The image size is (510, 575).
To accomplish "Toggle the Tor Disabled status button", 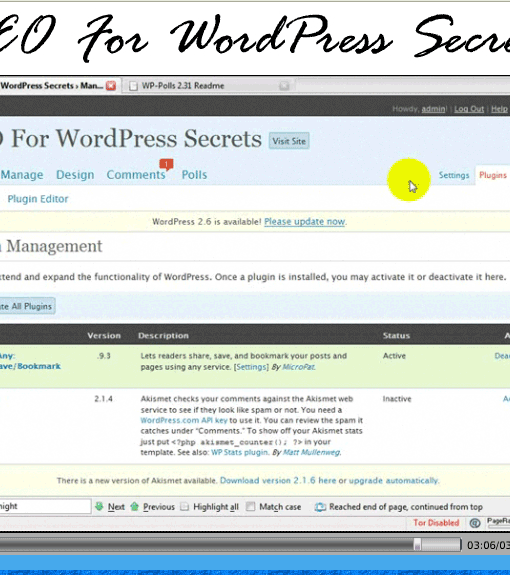I will click(436, 523).
